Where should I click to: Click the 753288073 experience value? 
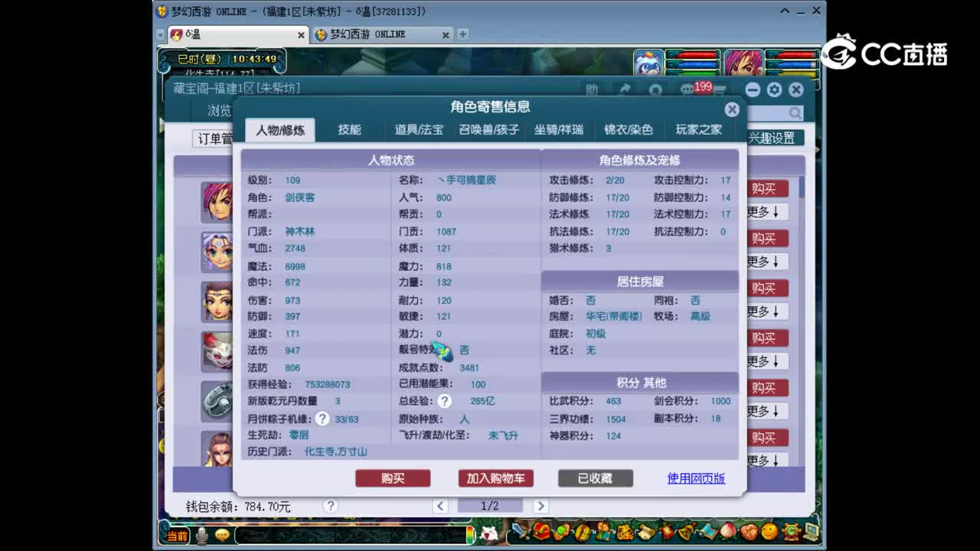[x=328, y=384]
